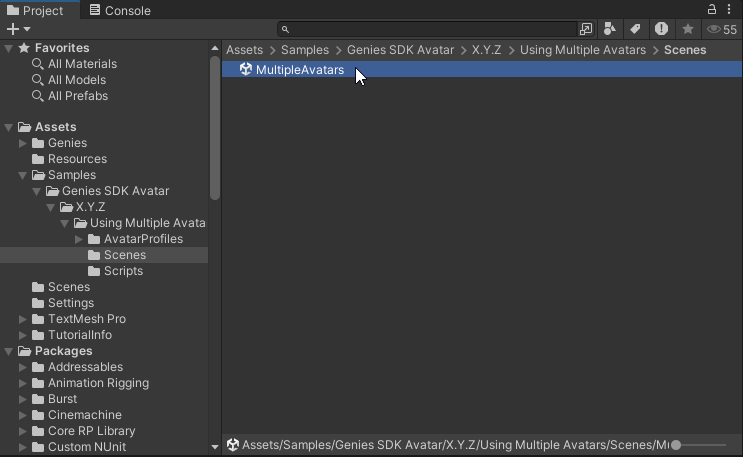This screenshot has height=457, width=743.
Task: Toggle hidden packages visibility eye icon
Action: coord(722,29)
